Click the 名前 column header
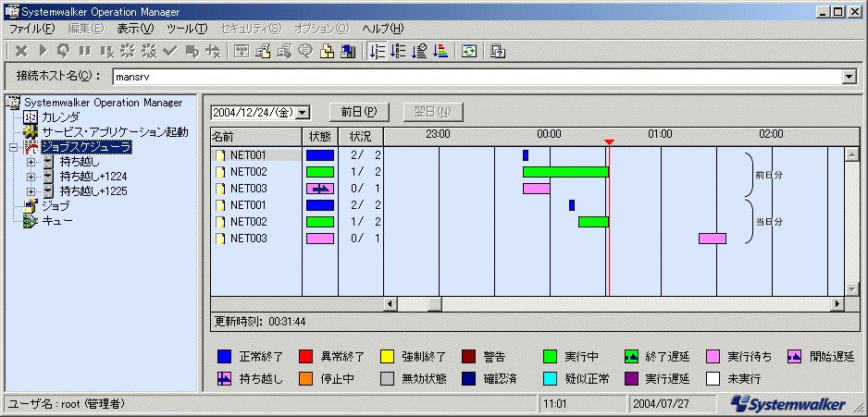This screenshot has height=417, width=868. (x=256, y=135)
